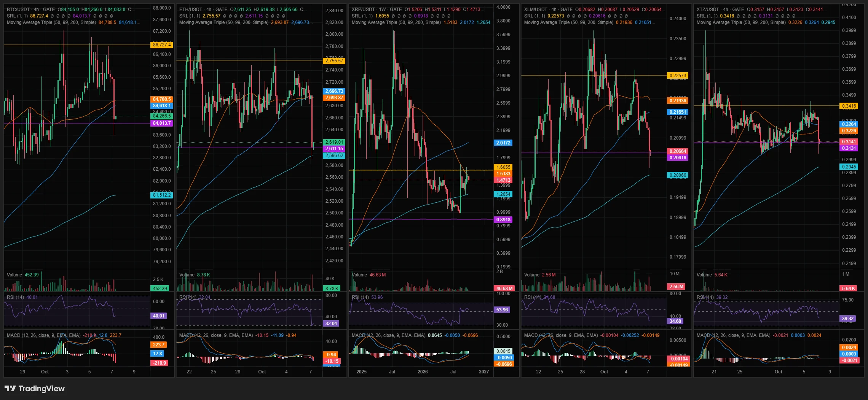868x400 pixels.
Task: Click the 34.68 RSI value label on XLM
Action: tap(675, 321)
